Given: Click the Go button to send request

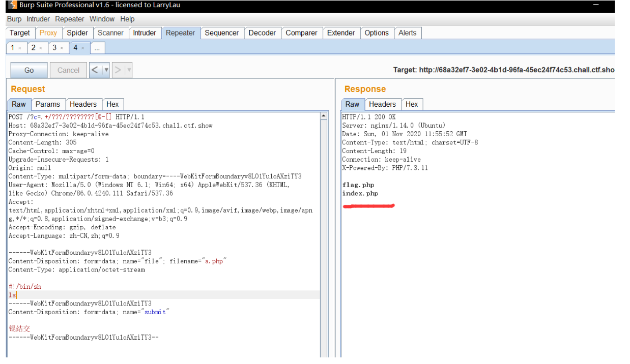Looking at the screenshot, I should [x=29, y=70].
